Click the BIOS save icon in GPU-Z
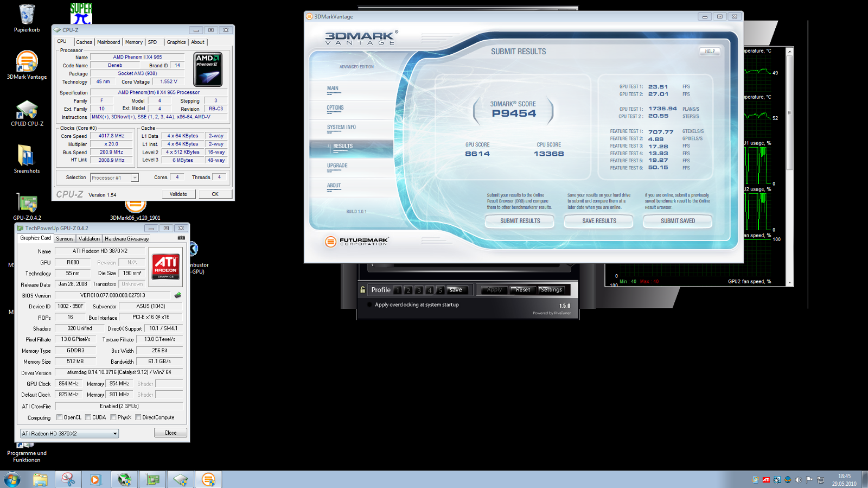Screen dimensions: 868x488 coord(177,295)
